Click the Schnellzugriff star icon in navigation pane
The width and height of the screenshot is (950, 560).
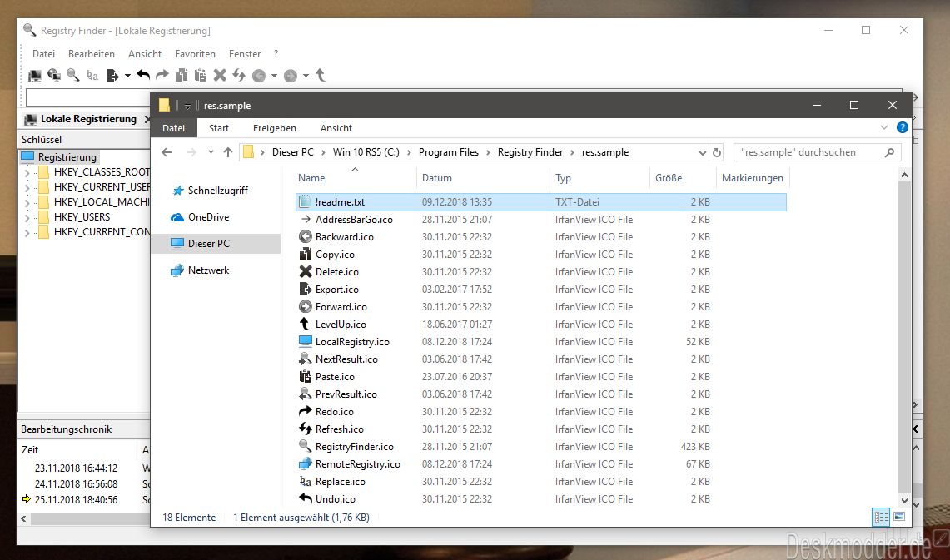tap(177, 191)
